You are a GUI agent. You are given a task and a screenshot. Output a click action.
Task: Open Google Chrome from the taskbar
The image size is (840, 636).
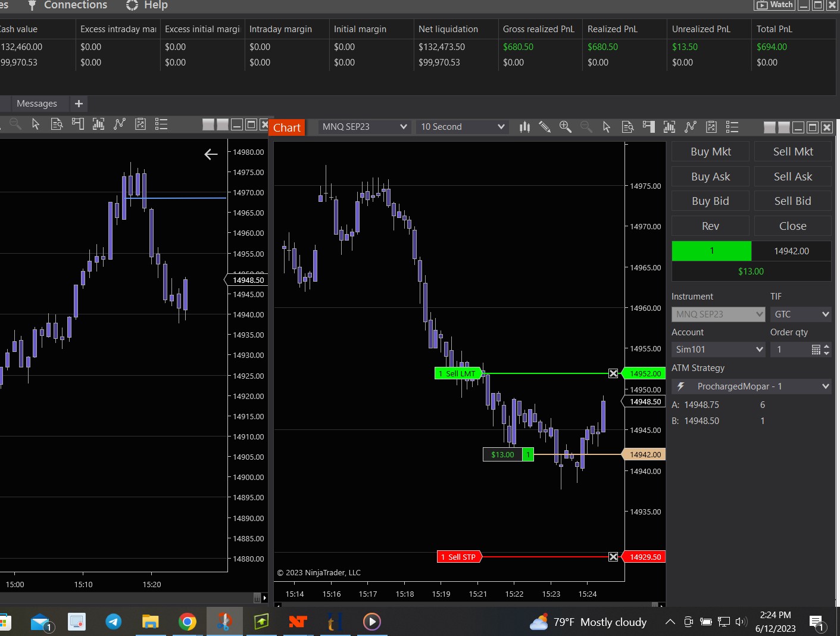188,622
